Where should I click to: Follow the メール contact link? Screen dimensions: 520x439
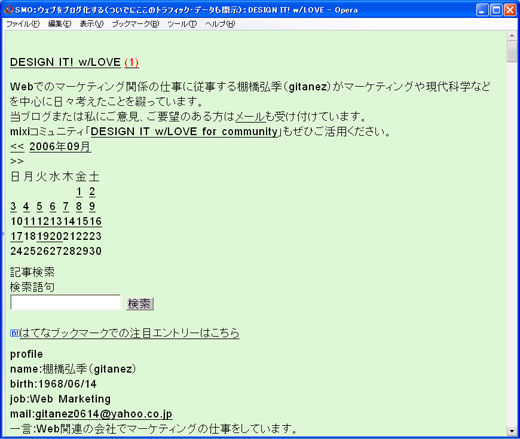(x=250, y=117)
